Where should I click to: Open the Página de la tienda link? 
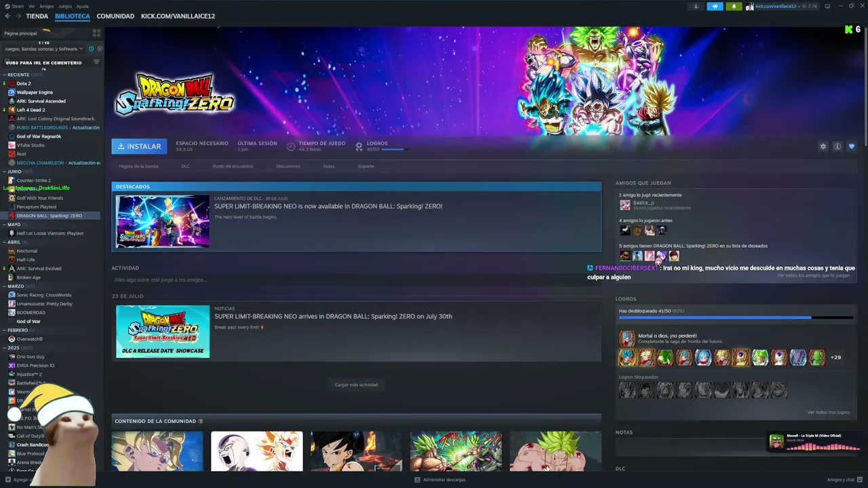[139, 166]
